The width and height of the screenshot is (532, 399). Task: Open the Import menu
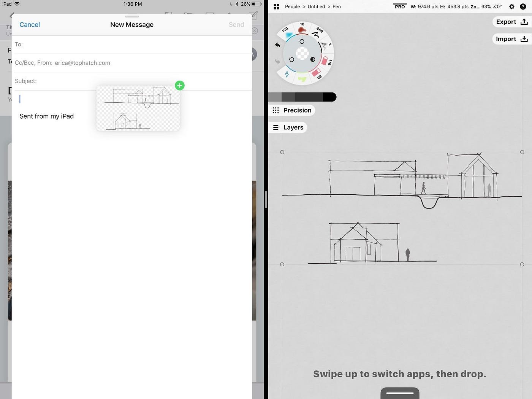tap(511, 39)
